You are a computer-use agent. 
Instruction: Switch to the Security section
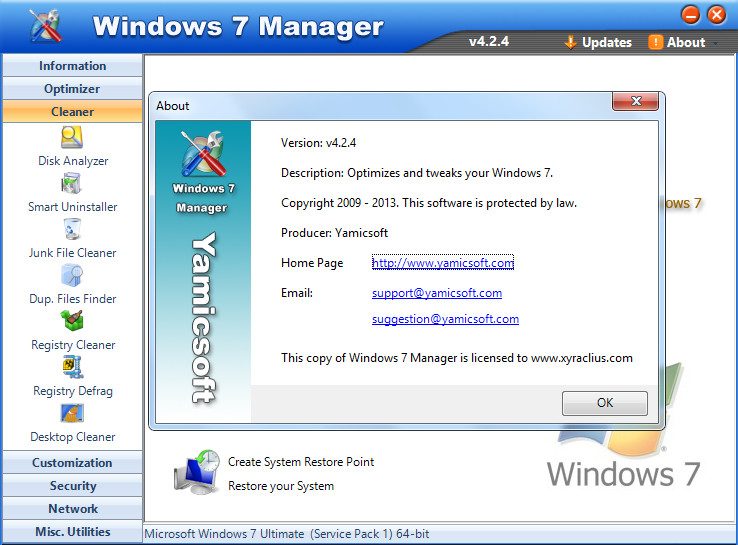click(x=72, y=486)
